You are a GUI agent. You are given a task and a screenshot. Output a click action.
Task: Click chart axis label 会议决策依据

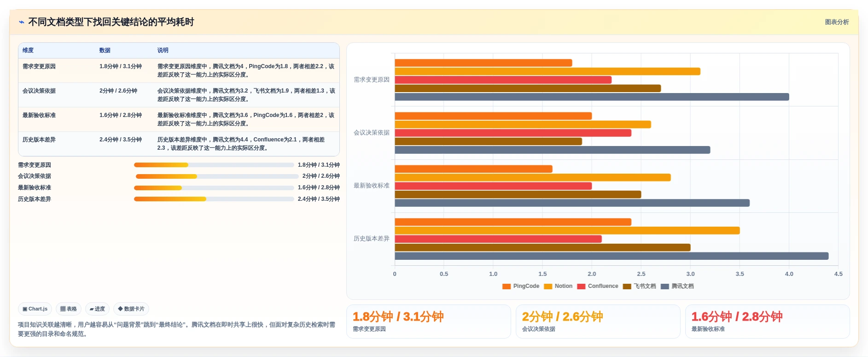tap(372, 133)
